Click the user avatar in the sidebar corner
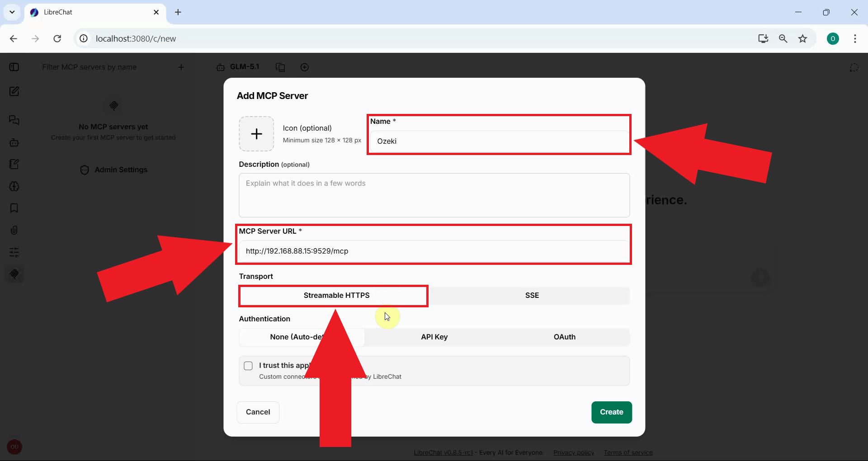The width and height of the screenshot is (868, 461). (14, 447)
